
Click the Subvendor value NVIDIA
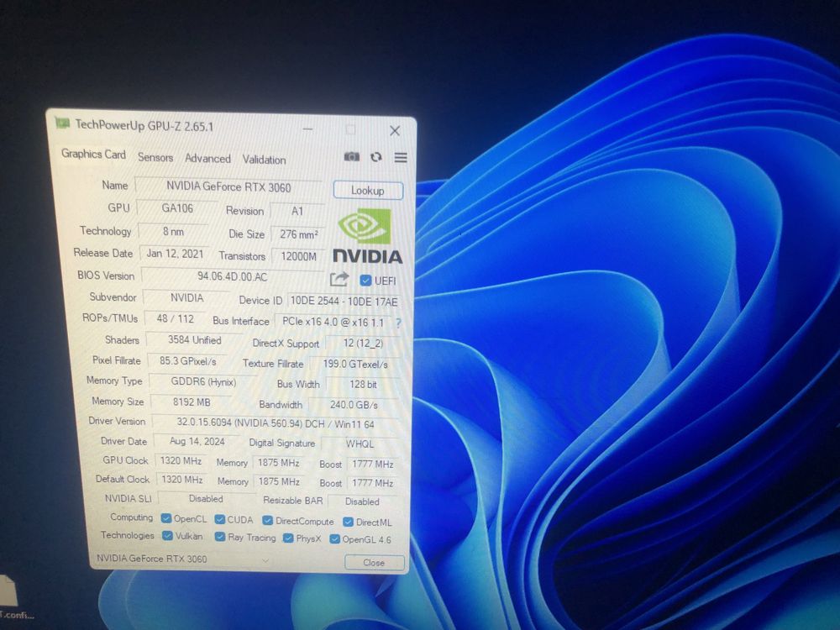[187, 298]
